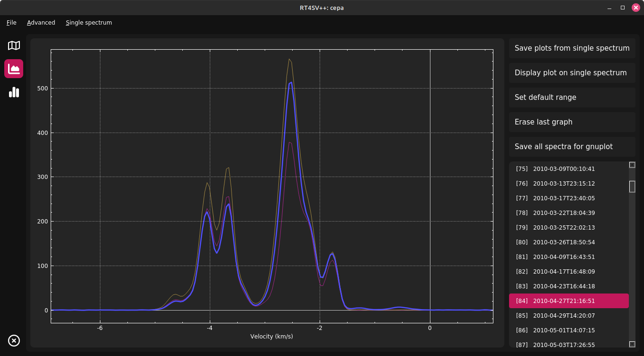
Task: Click the Velocity (km/s) axis label
Action: [x=272, y=337]
